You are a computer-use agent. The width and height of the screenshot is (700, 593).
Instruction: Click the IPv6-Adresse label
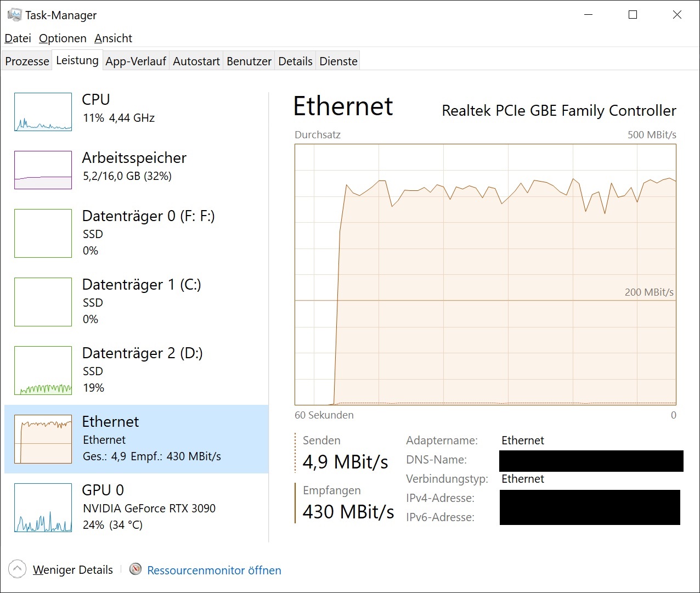pos(440,517)
